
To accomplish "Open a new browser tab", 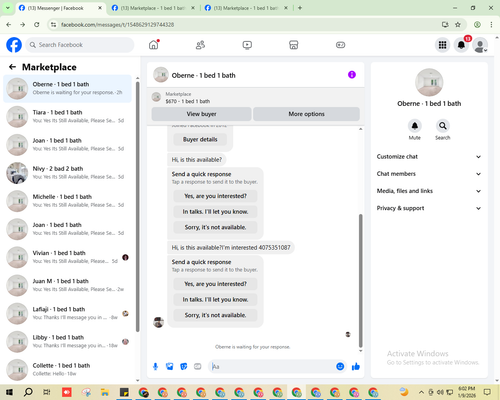I will click(300, 8).
